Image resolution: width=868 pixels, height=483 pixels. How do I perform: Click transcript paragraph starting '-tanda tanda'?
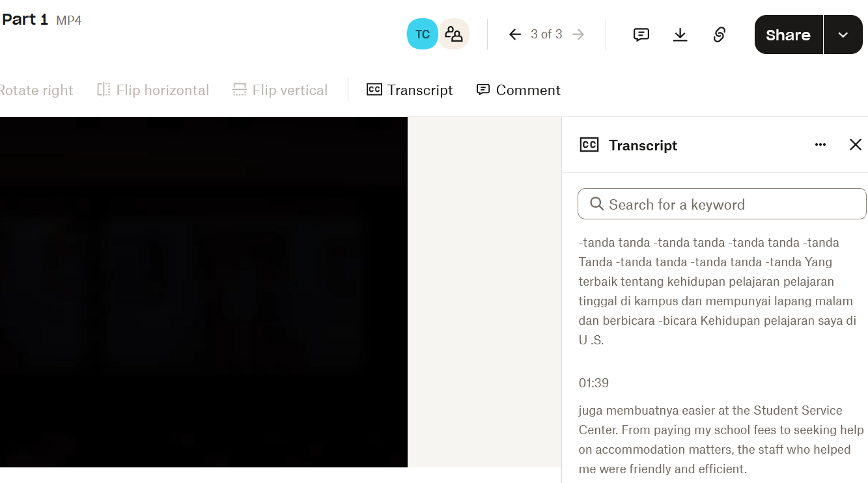718,291
